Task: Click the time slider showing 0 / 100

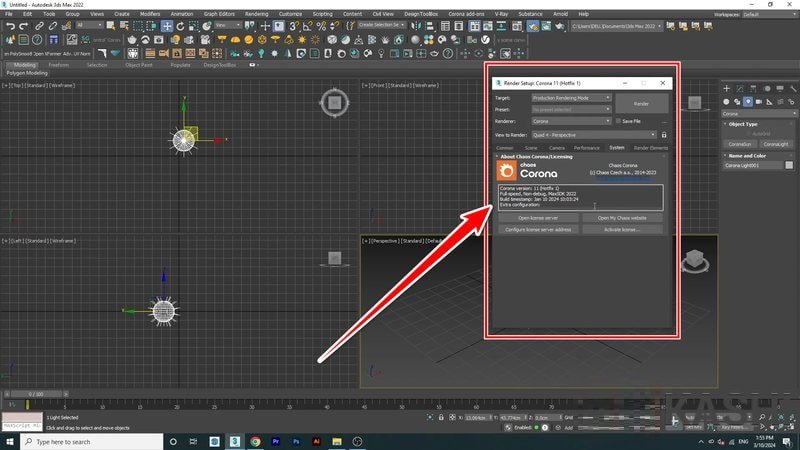Action: pos(36,394)
